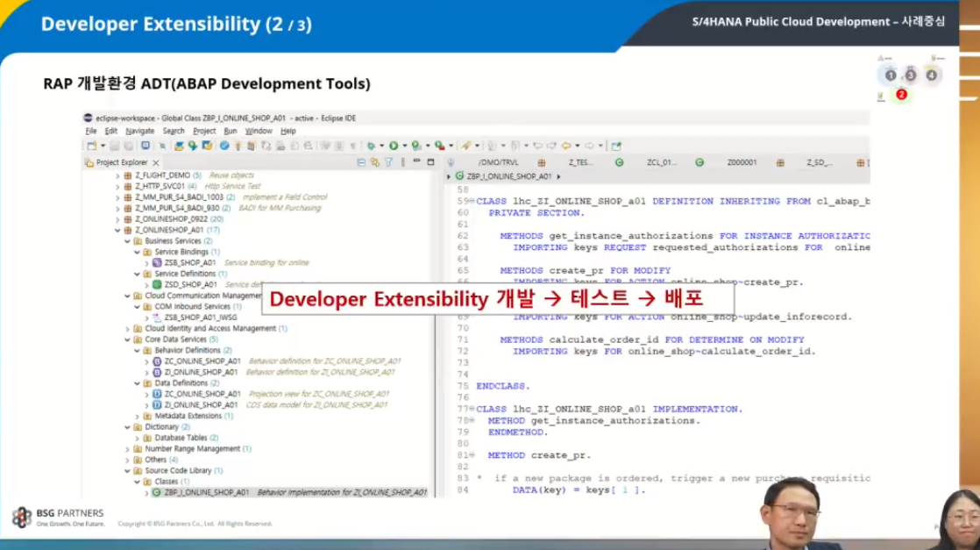
Task: Click the Collapse All icon in Project Explorer
Action: pos(361,162)
